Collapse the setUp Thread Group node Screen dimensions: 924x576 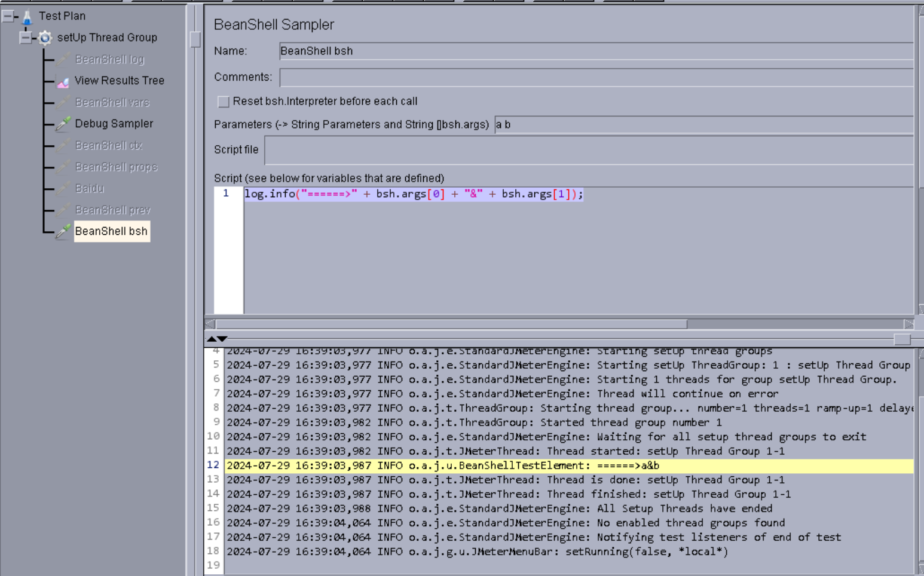[x=25, y=38]
